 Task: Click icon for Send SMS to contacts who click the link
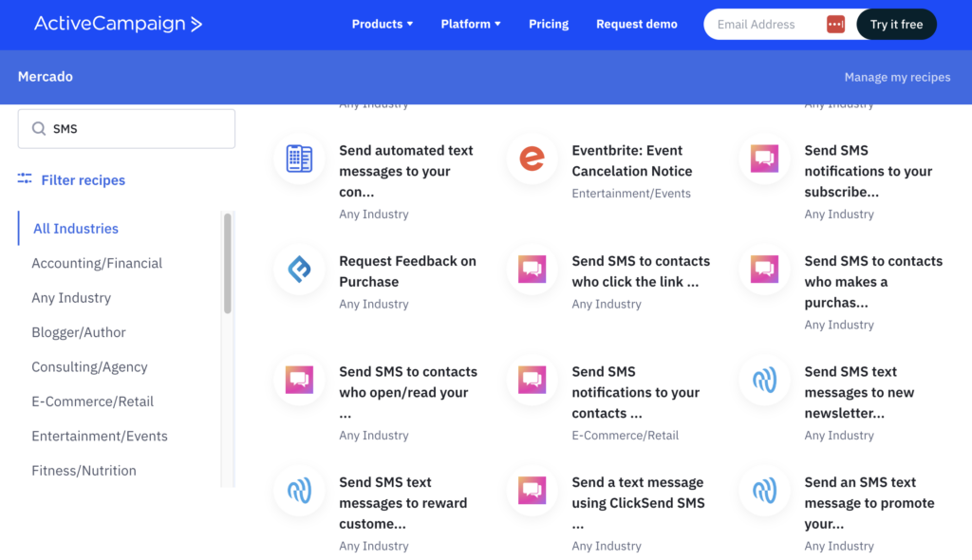(532, 270)
